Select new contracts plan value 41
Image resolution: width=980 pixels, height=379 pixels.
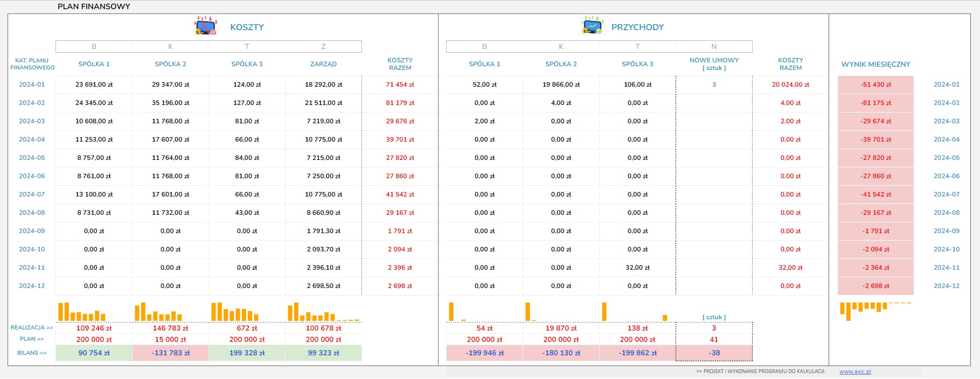point(714,340)
